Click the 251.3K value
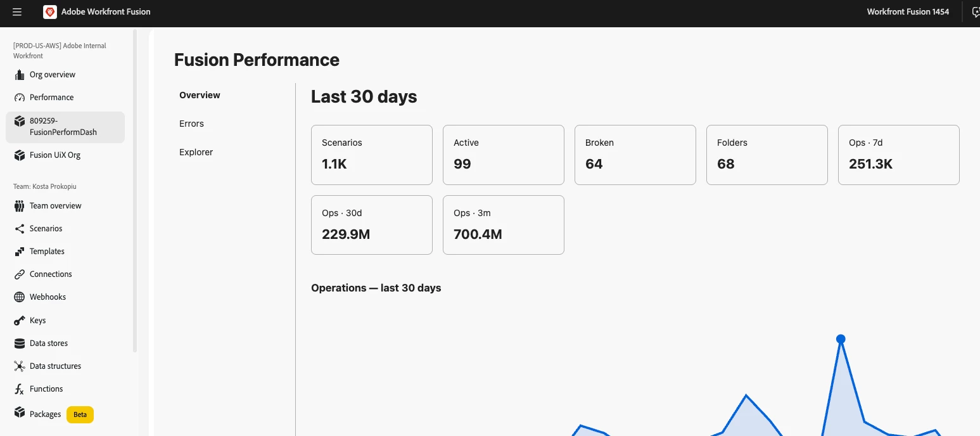The image size is (980, 436). tap(870, 164)
